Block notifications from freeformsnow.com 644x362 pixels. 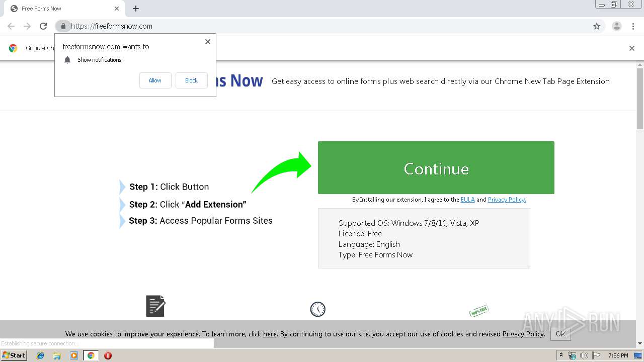191,80
